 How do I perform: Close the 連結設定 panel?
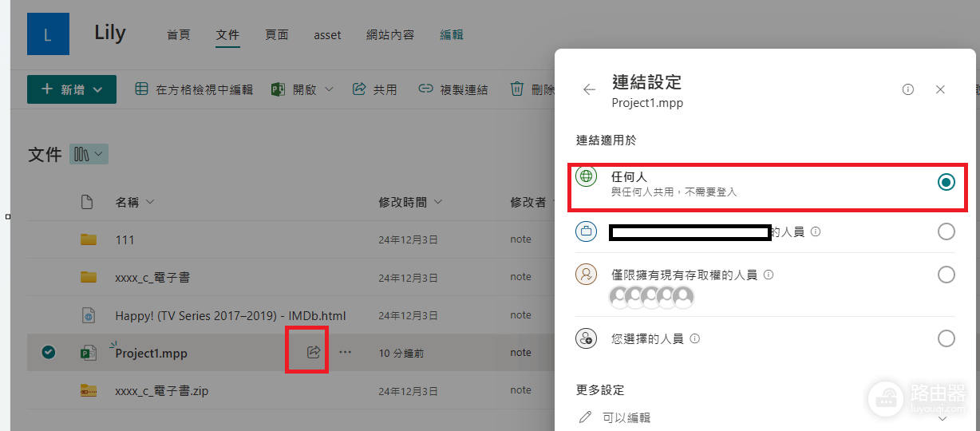point(940,89)
